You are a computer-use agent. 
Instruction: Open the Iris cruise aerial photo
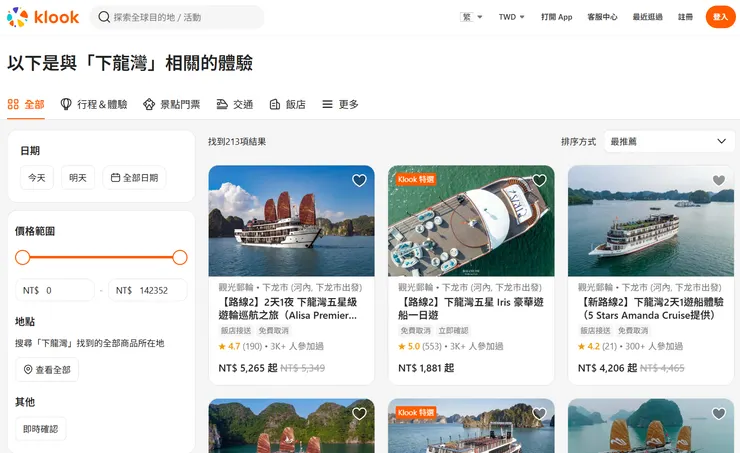pyautogui.click(x=471, y=221)
